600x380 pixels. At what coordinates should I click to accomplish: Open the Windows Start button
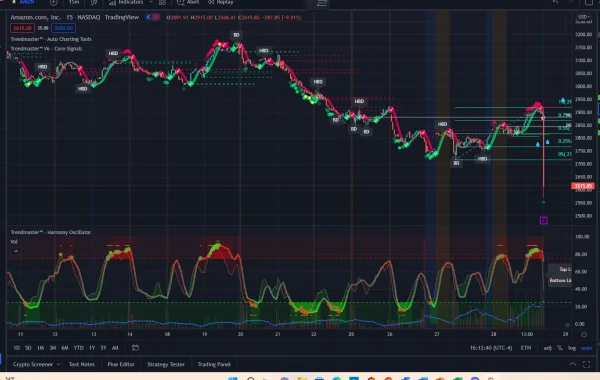233,378
